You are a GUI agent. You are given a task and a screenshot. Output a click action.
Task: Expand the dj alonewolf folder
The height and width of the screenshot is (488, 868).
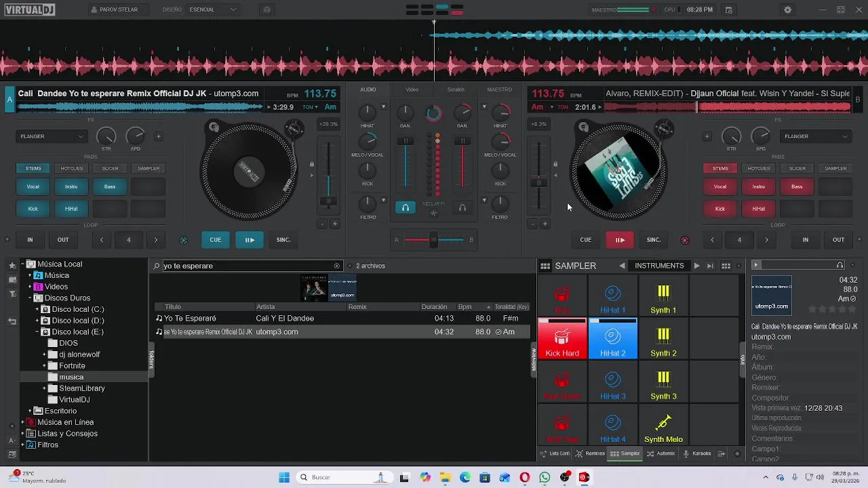click(x=45, y=354)
